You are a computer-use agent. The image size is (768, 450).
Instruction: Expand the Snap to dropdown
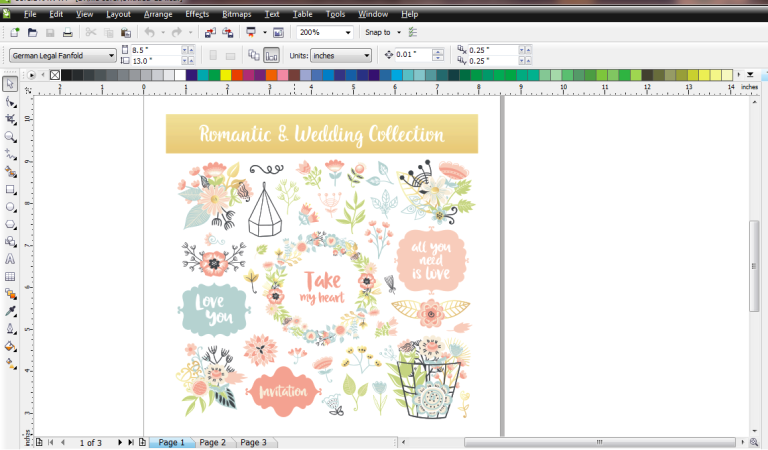click(399, 32)
